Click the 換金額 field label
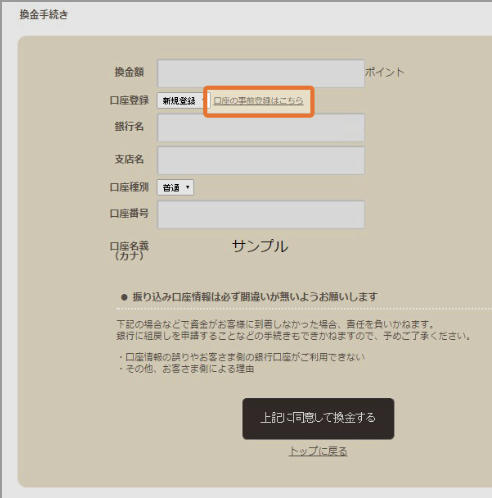Image resolution: width=492 pixels, height=498 pixels. click(129, 72)
